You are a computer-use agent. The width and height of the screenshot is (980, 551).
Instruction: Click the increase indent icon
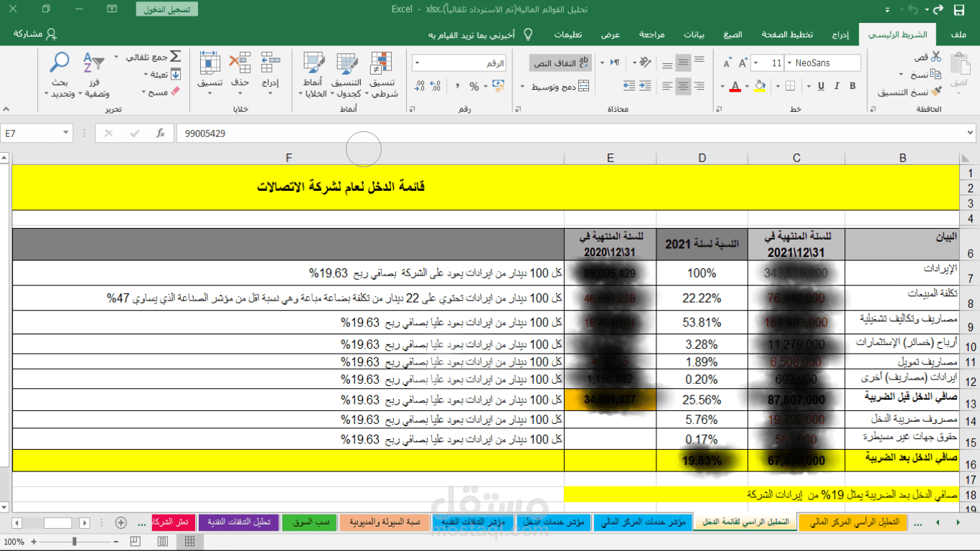pos(629,86)
